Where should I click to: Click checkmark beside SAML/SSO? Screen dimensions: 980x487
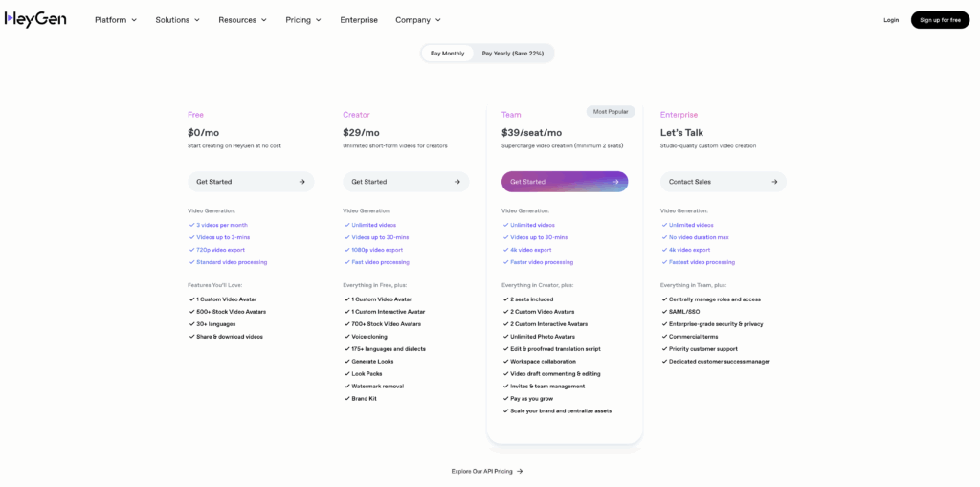point(664,312)
